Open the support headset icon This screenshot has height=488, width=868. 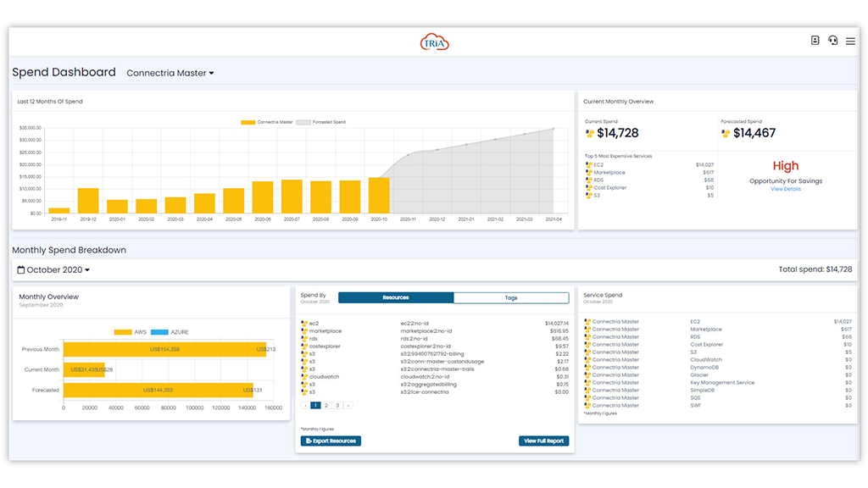(x=832, y=41)
